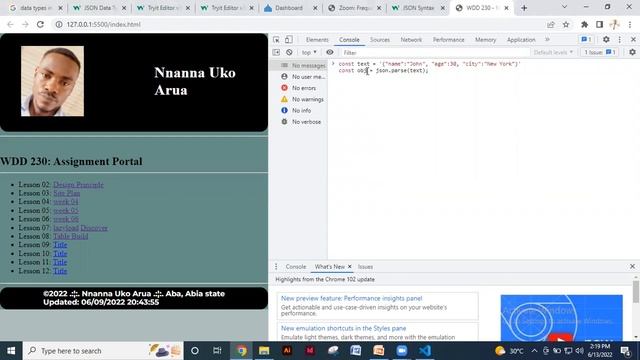The height and width of the screenshot is (360, 640).
Task: Click the taskbar search box
Action: (103, 351)
